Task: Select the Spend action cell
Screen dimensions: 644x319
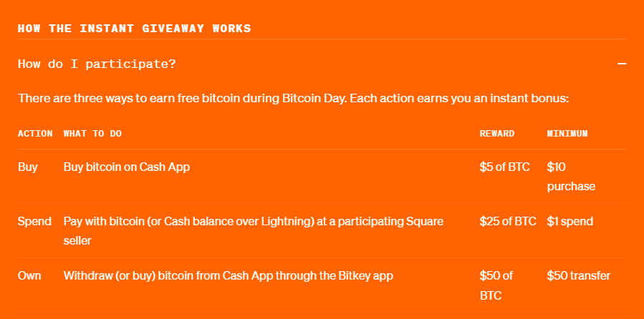Action: (x=34, y=222)
